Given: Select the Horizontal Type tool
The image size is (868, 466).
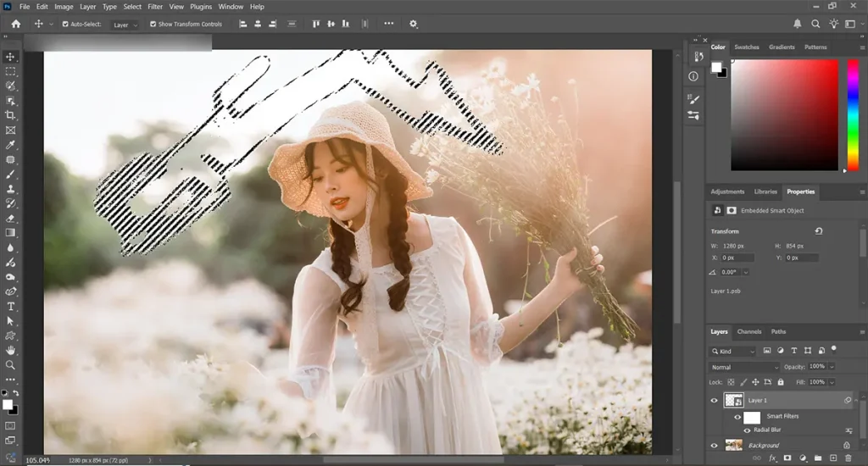Looking at the screenshot, I should (x=10, y=306).
